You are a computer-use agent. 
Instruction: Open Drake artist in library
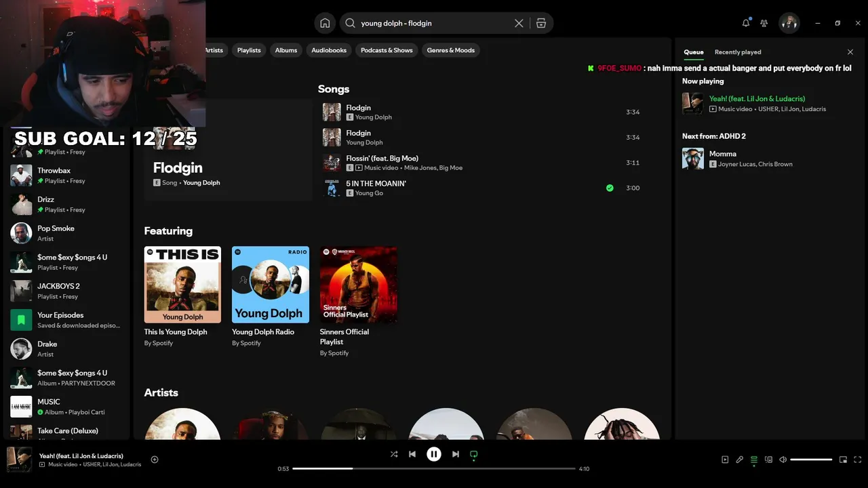click(x=66, y=349)
